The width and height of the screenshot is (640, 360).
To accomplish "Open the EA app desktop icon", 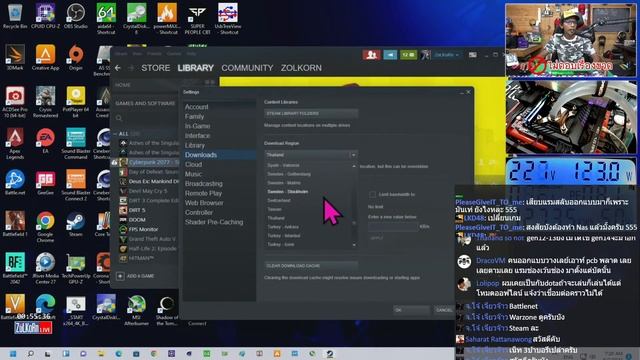I will point(45,141).
